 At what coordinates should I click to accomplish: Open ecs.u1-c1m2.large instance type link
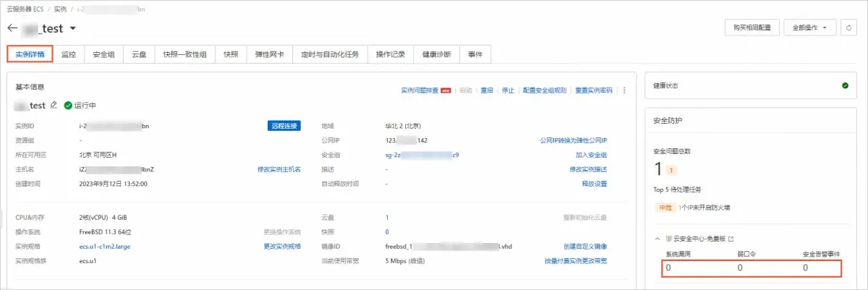tap(106, 247)
